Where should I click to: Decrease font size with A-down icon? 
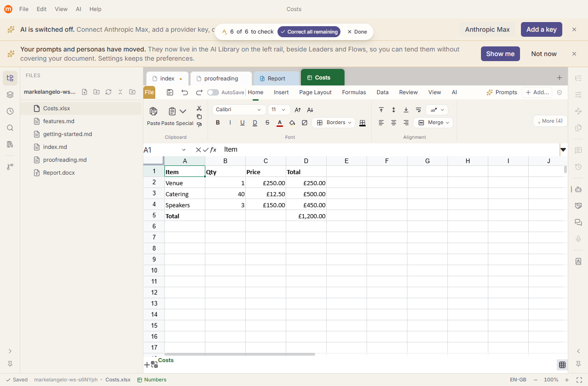310,110
